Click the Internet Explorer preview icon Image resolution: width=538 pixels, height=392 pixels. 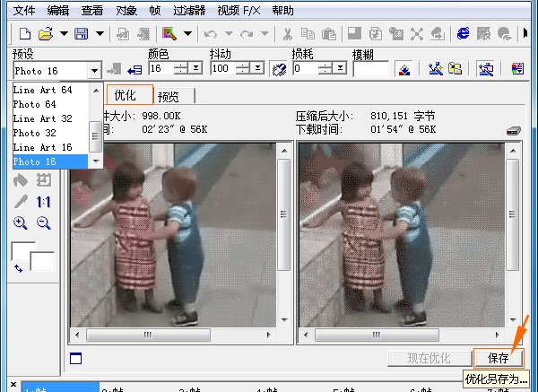click(x=464, y=33)
